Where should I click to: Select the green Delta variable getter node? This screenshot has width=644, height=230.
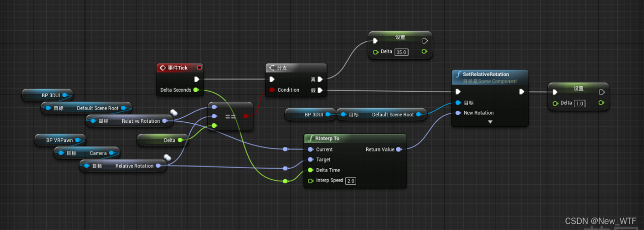163,140
